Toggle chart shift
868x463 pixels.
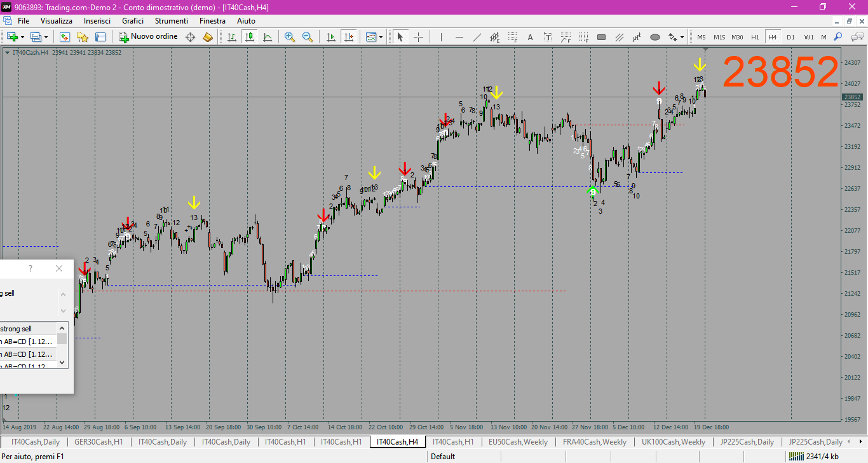pos(348,37)
